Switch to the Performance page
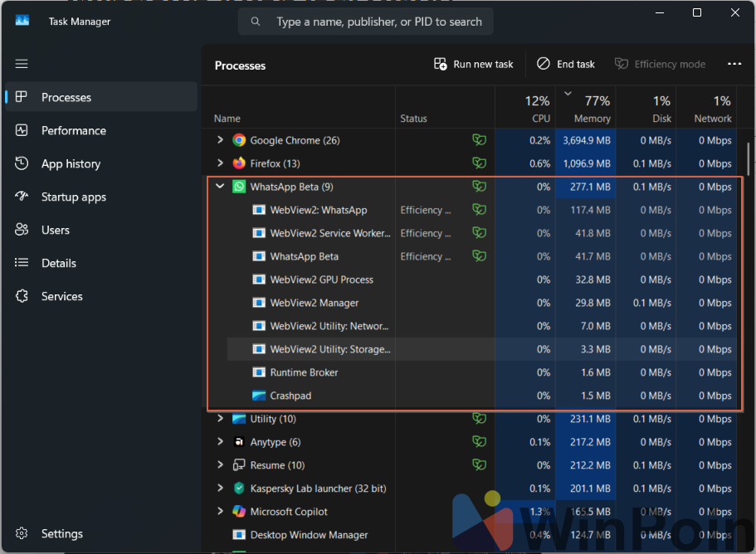Viewport: 756px width, 554px height. (101, 130)
